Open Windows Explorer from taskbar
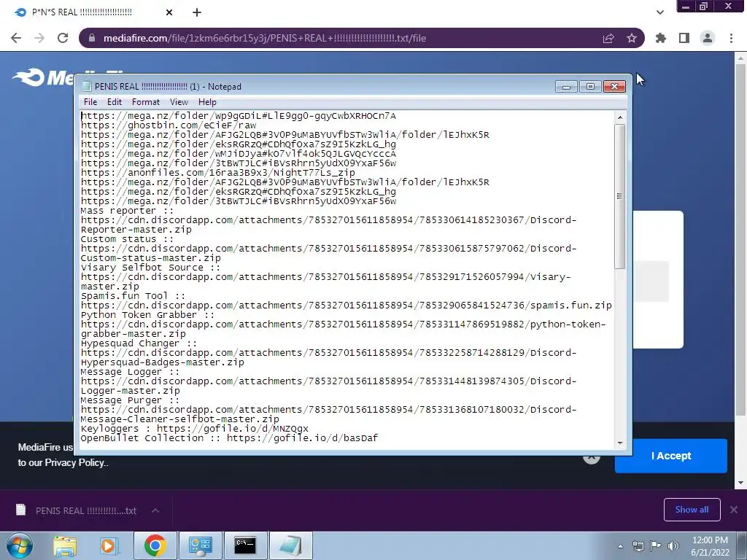 pos(65,545)
